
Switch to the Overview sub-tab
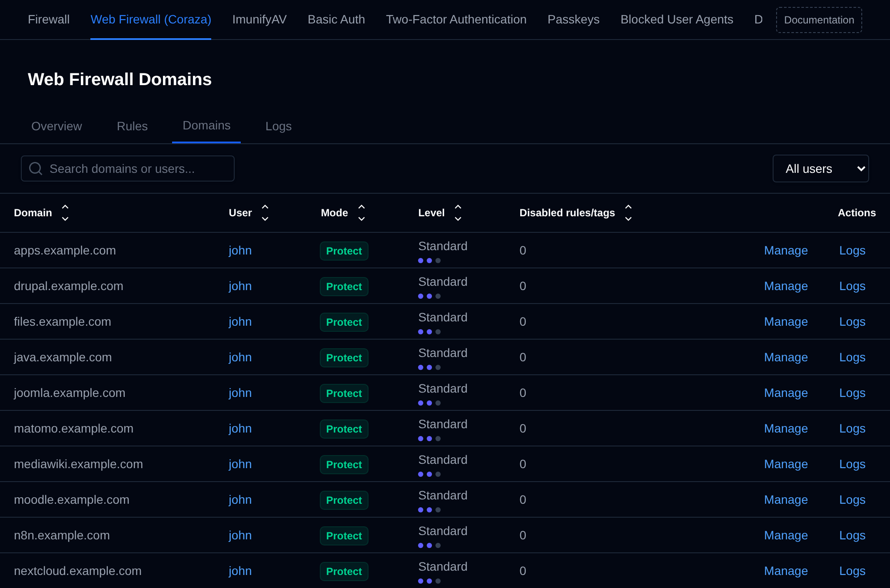click(56, 126)
